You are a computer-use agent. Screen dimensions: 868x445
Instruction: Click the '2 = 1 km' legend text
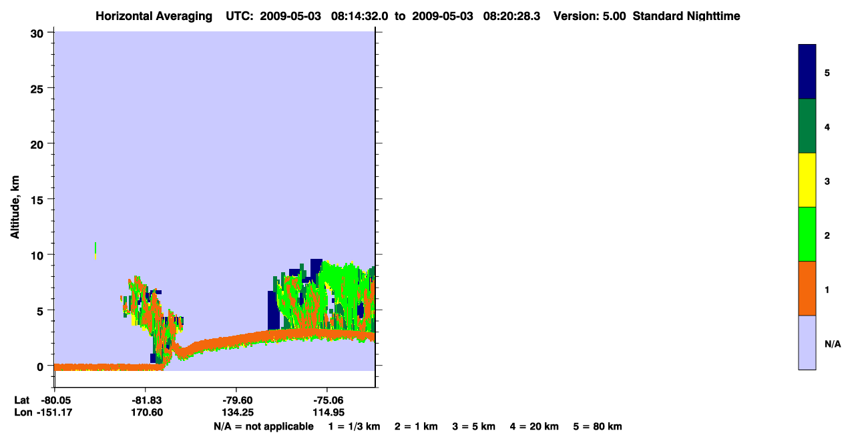[416, 426]
